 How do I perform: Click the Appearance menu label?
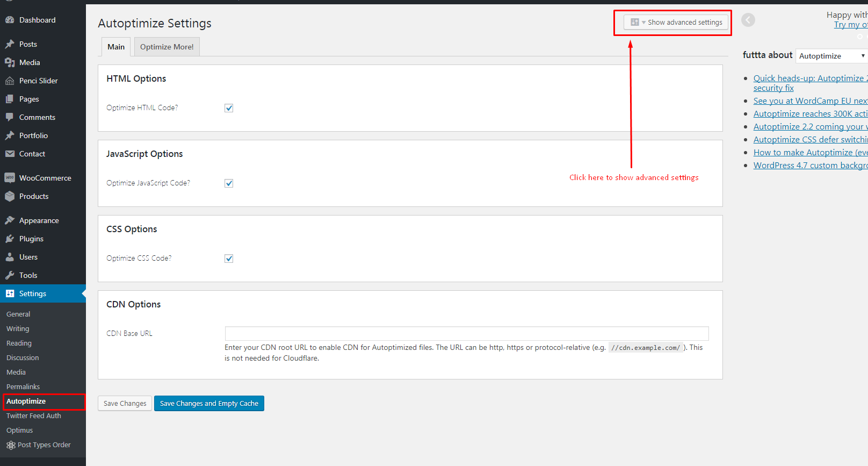[x=39, y=220]
